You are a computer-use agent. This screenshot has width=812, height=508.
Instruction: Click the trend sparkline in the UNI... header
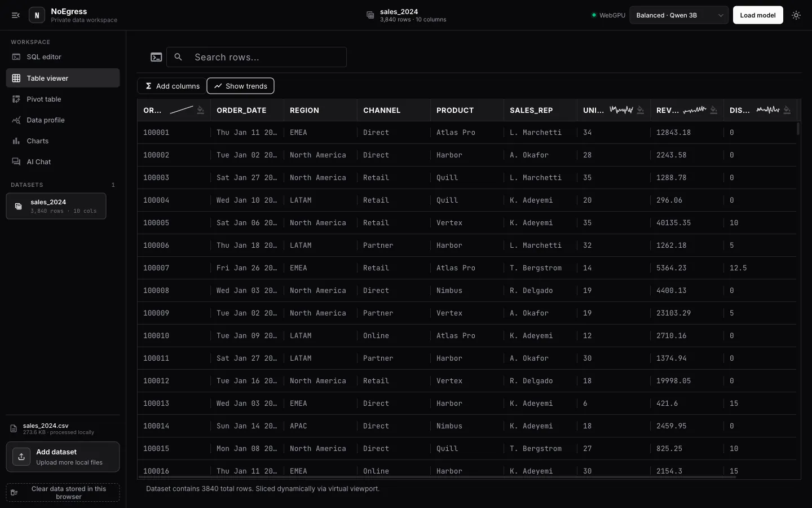[621, 110]
